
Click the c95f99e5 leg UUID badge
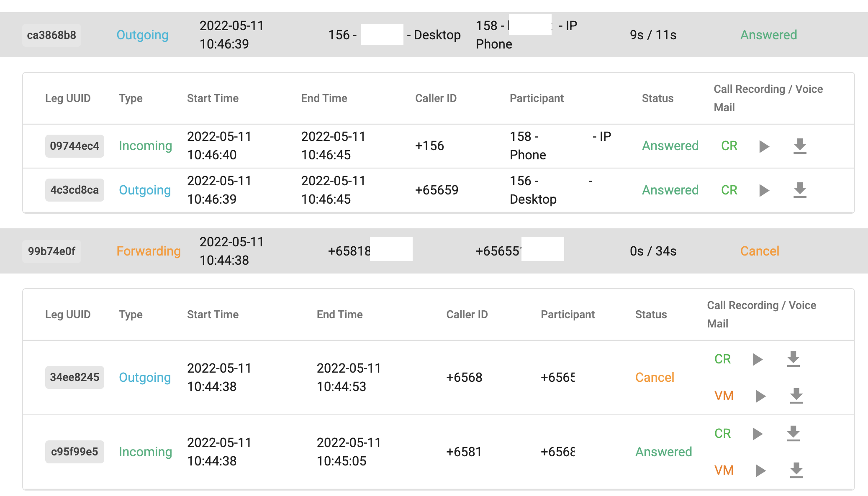(74, 452)
